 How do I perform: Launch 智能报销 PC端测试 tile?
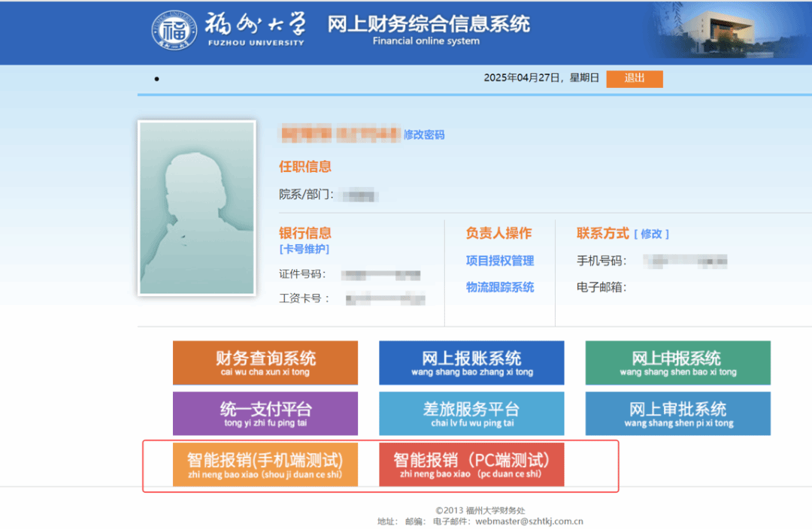coord(471,464)
